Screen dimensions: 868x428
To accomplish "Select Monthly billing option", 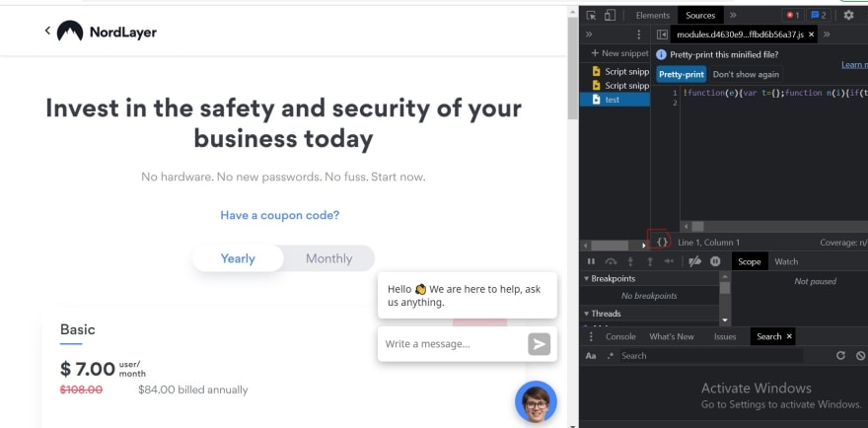I will pos(328,258).
